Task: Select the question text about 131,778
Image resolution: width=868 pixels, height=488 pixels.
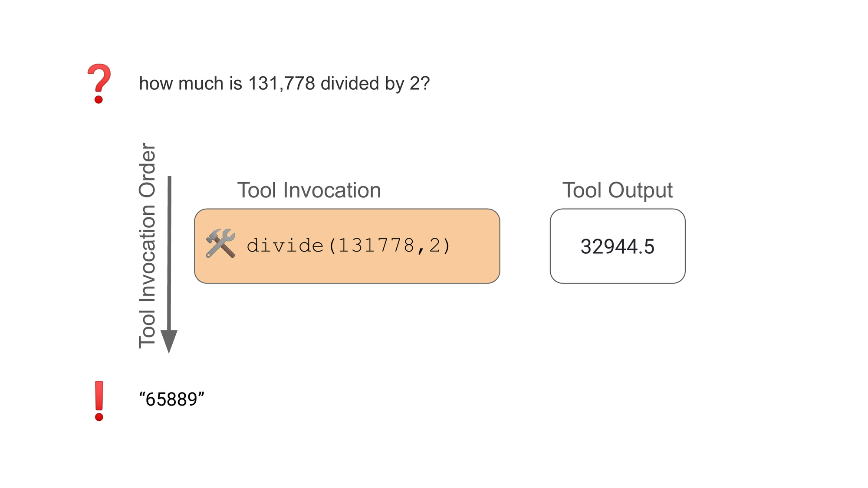Action: tap(284, 83)
